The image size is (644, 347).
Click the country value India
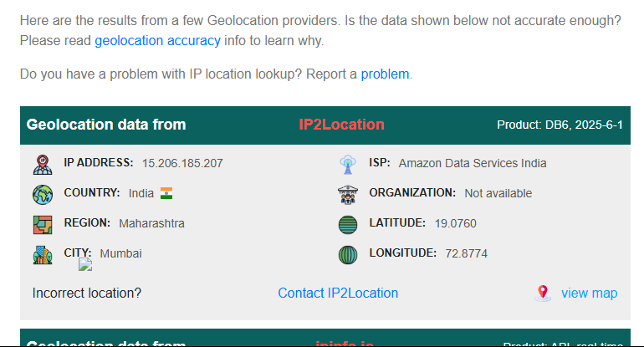tap(141, 193)
